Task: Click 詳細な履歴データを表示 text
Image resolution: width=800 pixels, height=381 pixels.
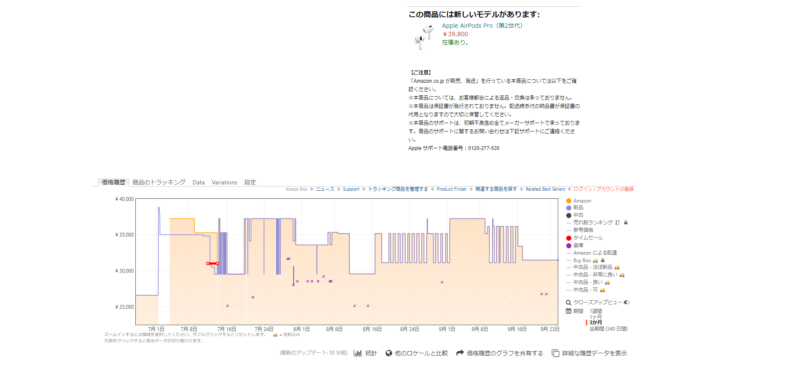Action: [x=594, y=353]
